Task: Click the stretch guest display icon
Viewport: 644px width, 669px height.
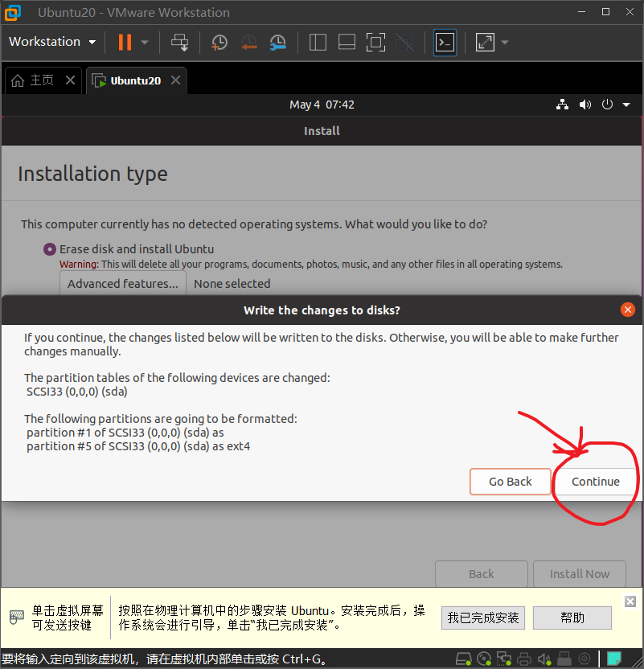Action: tap(486, 43)
